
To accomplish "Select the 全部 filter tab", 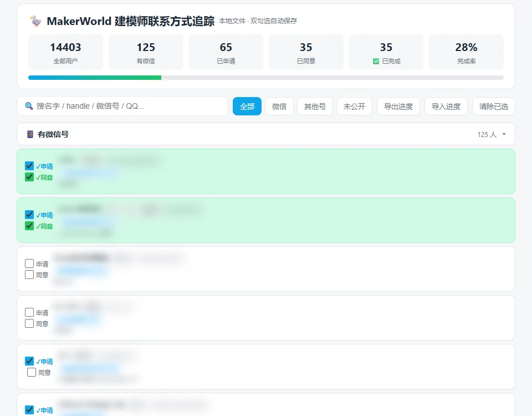I will [247, 106].
